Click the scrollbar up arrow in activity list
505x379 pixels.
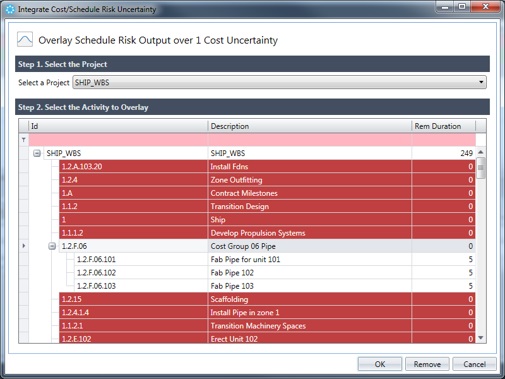[x=481, y=152]
